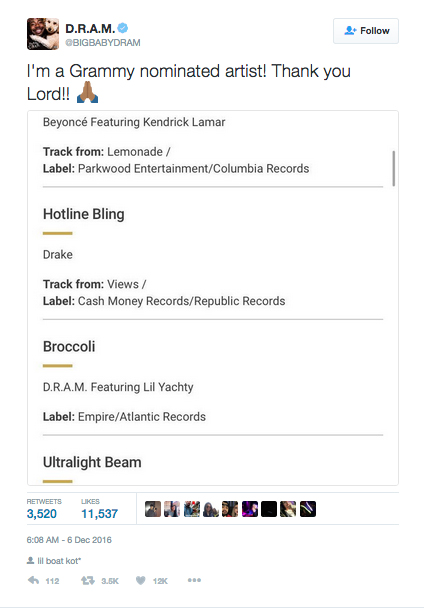Click the purple liker avatar thumbnail

click(250, 509)
